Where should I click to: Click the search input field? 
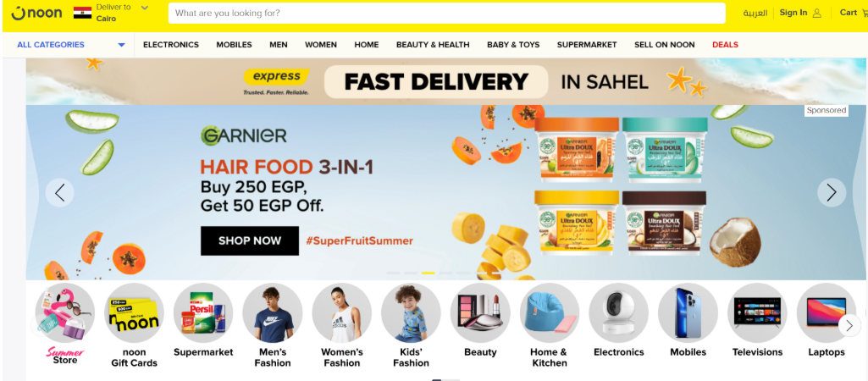(x=447, y=14)
